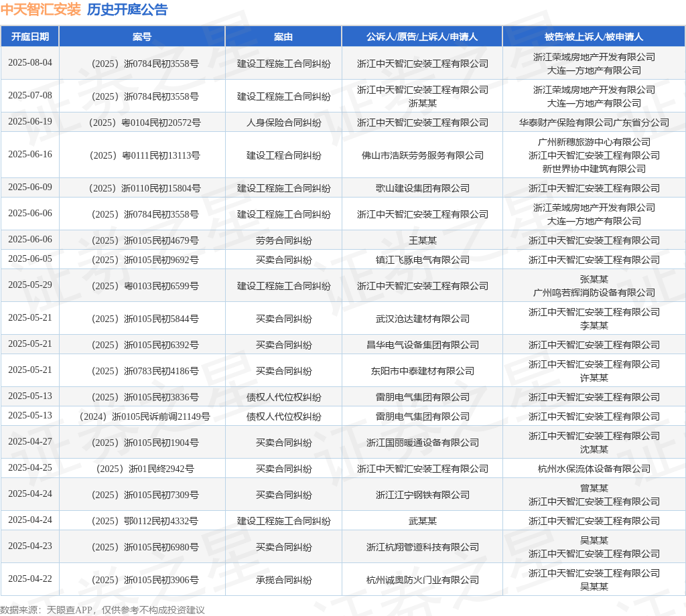Click defendant 张某某
686x616 pixels.
(594, 279)
